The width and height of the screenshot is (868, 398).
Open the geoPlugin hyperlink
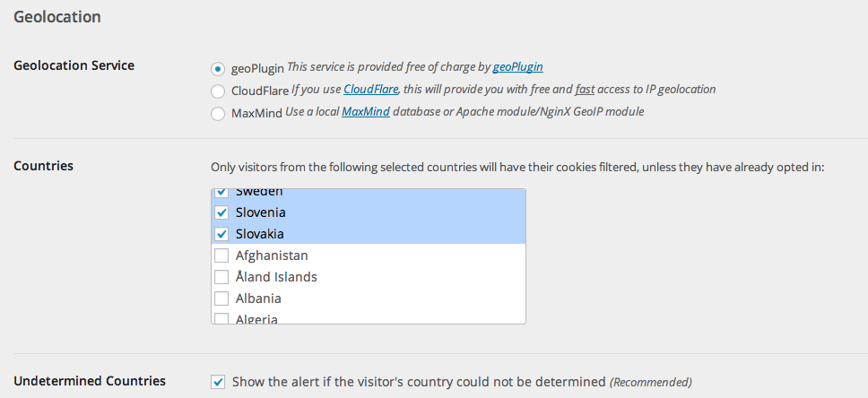[517, 66]
